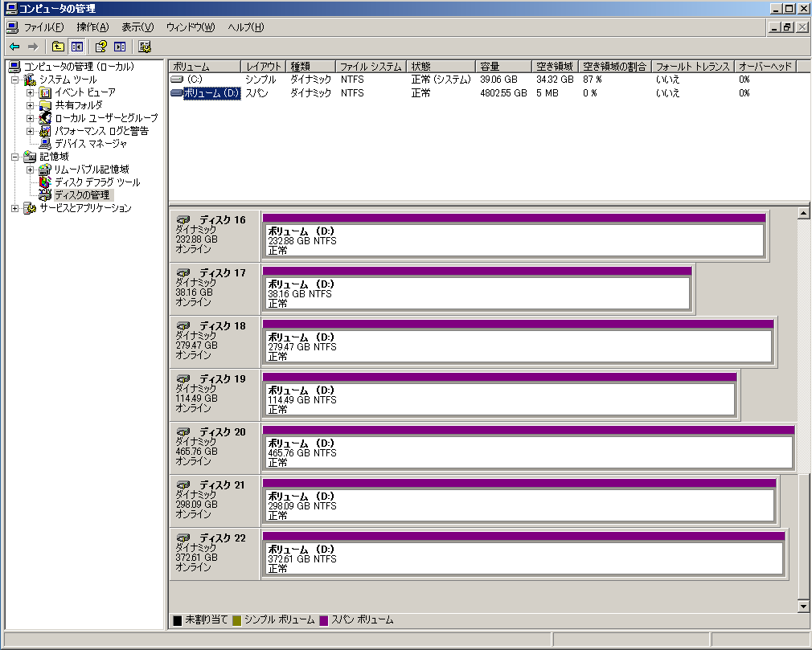The height and width of the screenshot is (650, 812).
Task: Click the ディスク 17 label
Action: pos(223,272)
